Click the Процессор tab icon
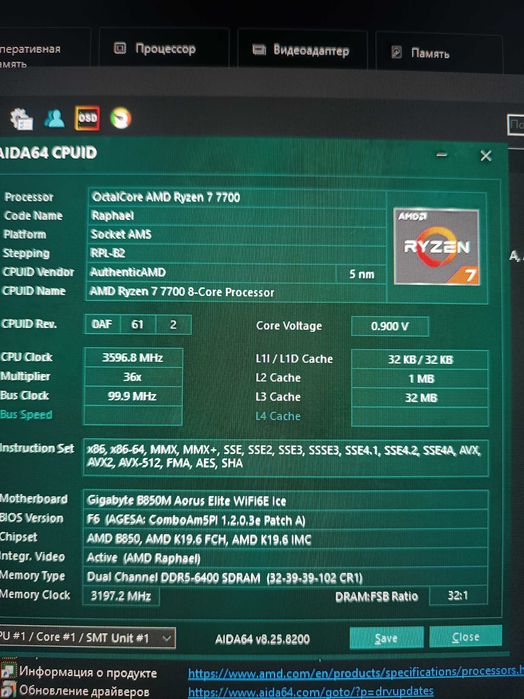 coord(120,48)
